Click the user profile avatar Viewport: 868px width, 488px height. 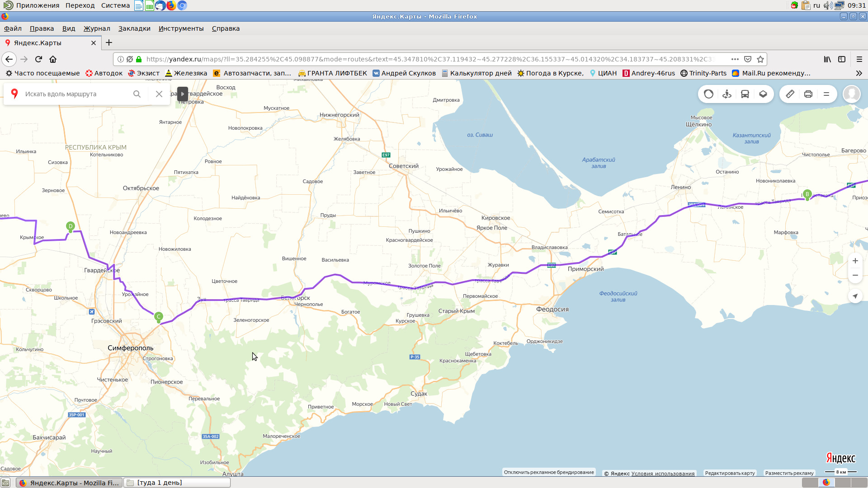(x=852, y=94)
